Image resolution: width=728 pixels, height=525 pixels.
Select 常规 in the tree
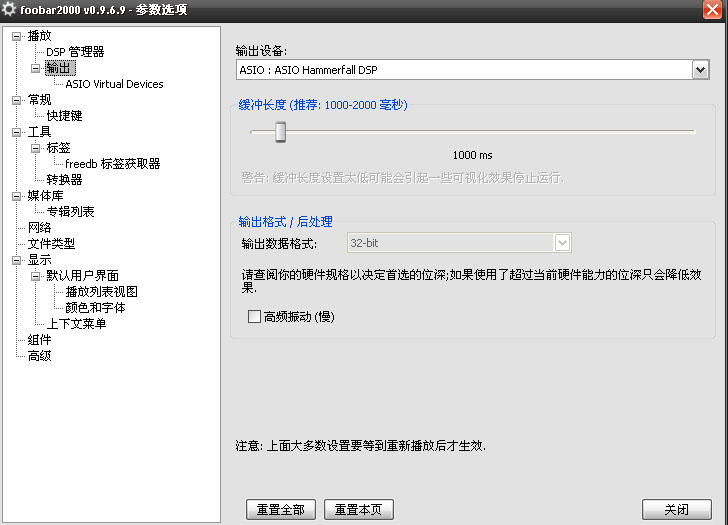(x=39, y=100)
